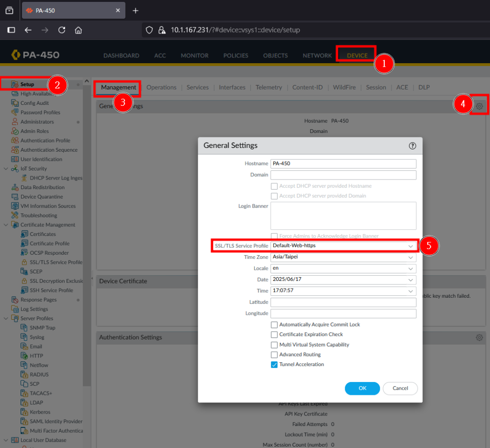Click OK in General Settings dialog
Viewport: 490px width, 448px height.
(362, 388)
